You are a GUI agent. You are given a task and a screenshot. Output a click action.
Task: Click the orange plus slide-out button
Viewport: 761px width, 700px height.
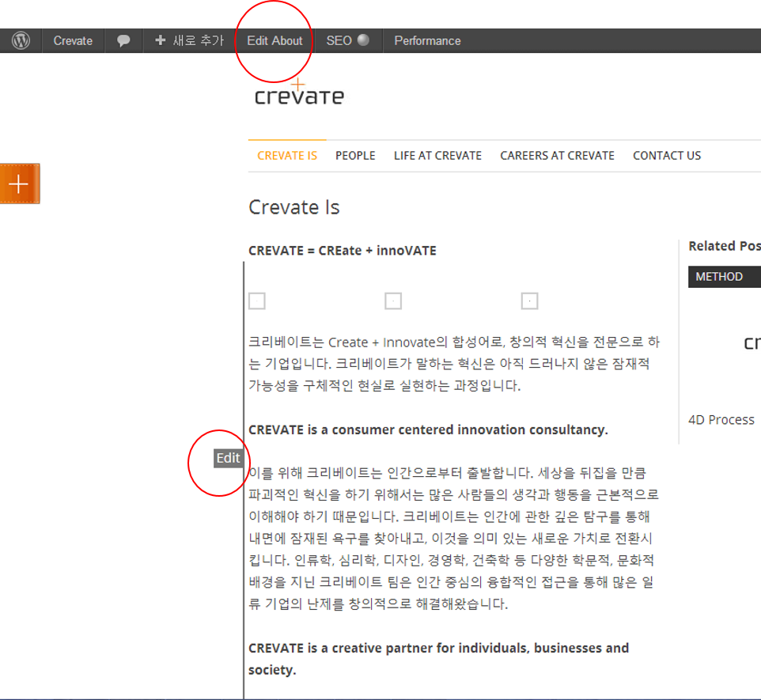[x=20, y=184]
